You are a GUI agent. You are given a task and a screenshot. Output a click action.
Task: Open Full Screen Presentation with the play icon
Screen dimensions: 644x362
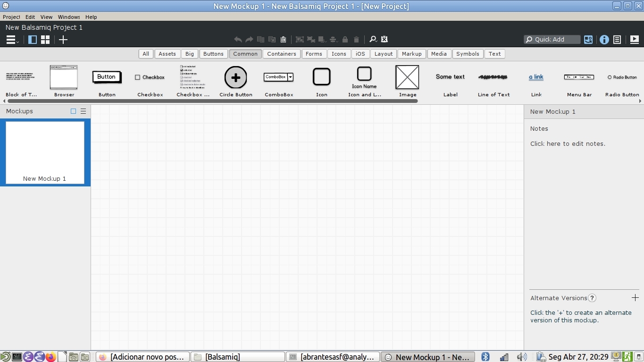[635, 39]
